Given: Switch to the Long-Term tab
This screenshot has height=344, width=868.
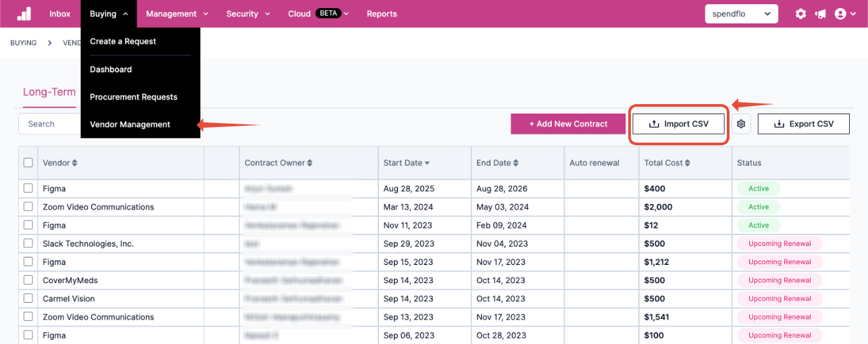Looking at the screenshot, I should click(x=49, y=92).
